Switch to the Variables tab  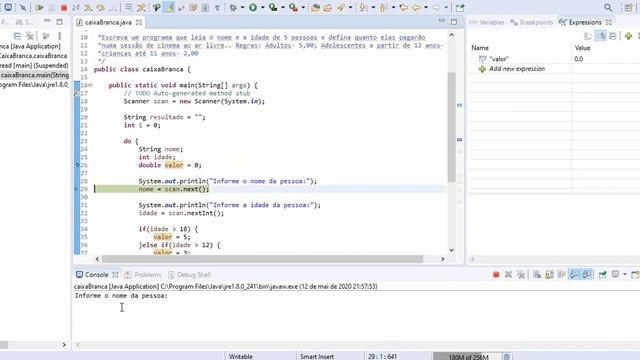pyautogui.click(x=487, y=22)
